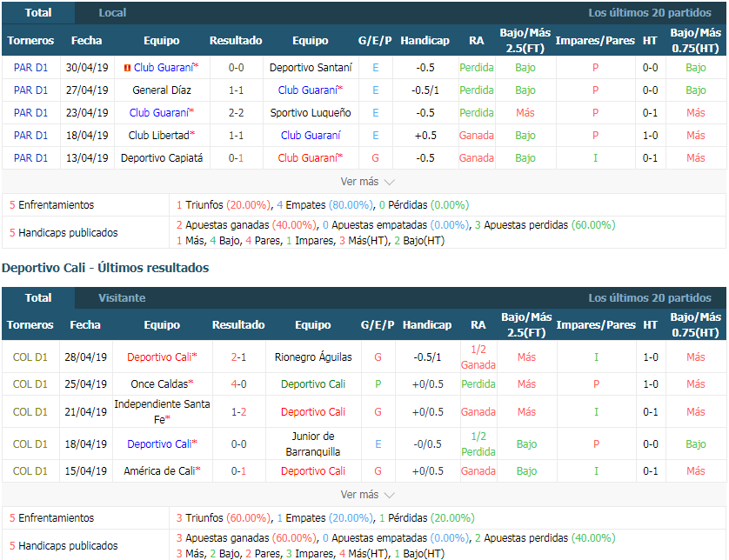Click the Deportivo Cali link in the América de Cali row
Viewport: 729px width, 560px height.
(313, 471)
